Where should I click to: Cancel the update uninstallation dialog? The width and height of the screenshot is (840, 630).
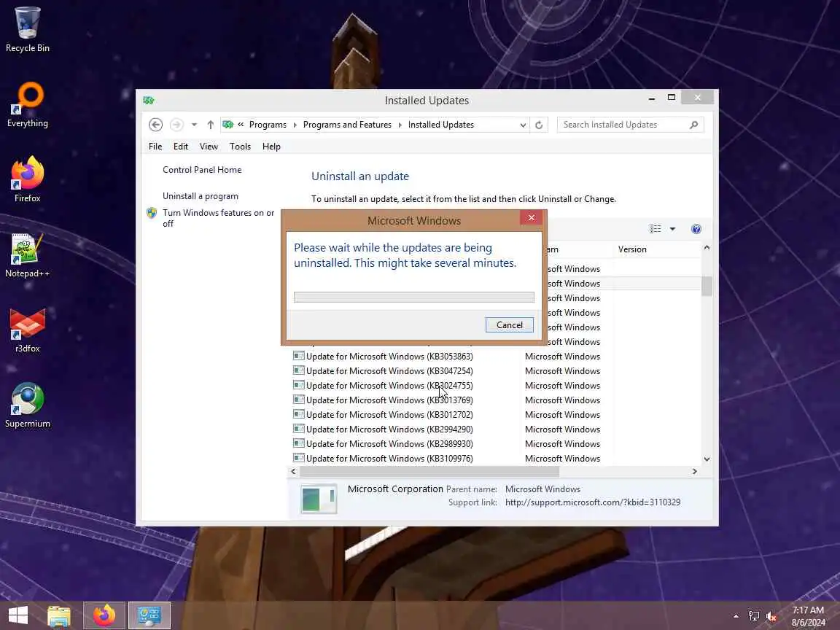[510, 324]
